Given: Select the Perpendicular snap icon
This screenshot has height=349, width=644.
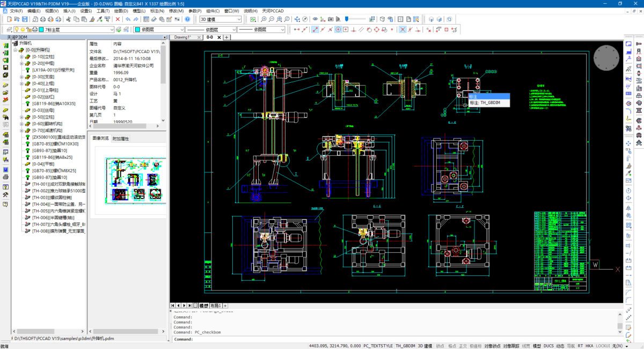Looking at the screenshot, I should pyautogui.click(x=353, y=30).
